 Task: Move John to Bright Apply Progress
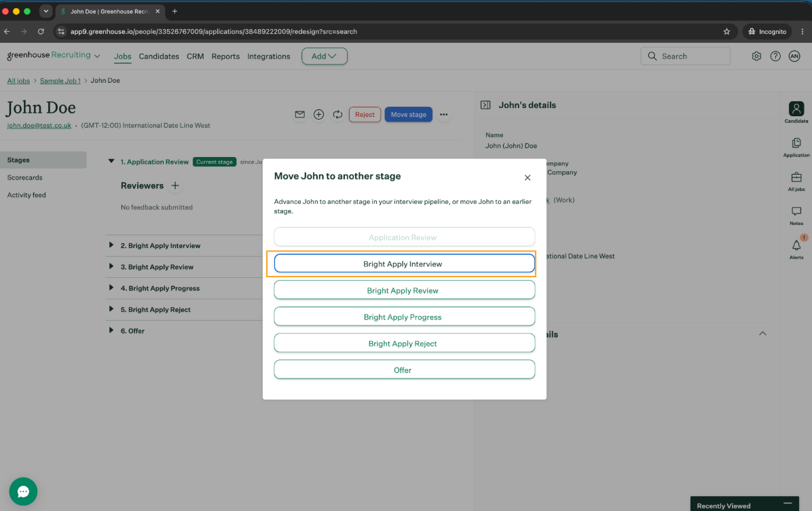(x=404, y=317)
